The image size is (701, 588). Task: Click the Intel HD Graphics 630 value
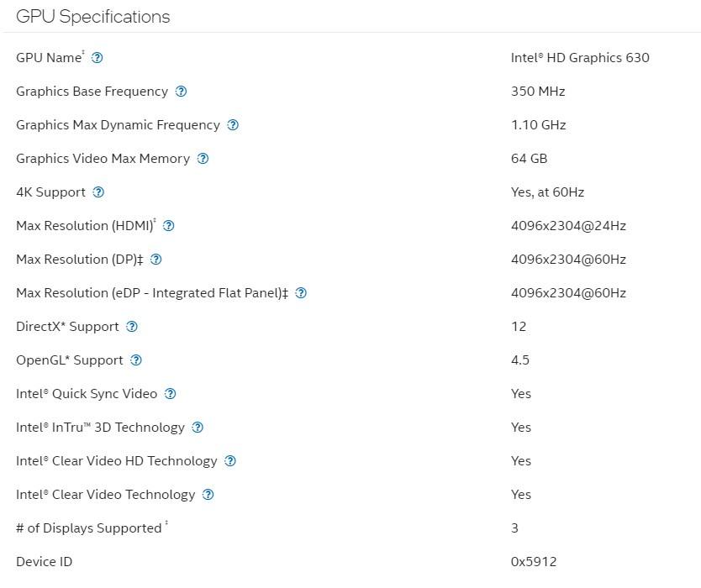[x=580, y=58]
